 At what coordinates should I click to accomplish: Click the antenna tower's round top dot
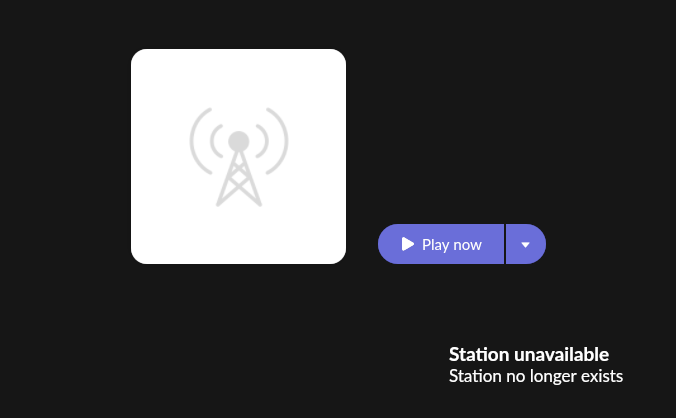239,141
